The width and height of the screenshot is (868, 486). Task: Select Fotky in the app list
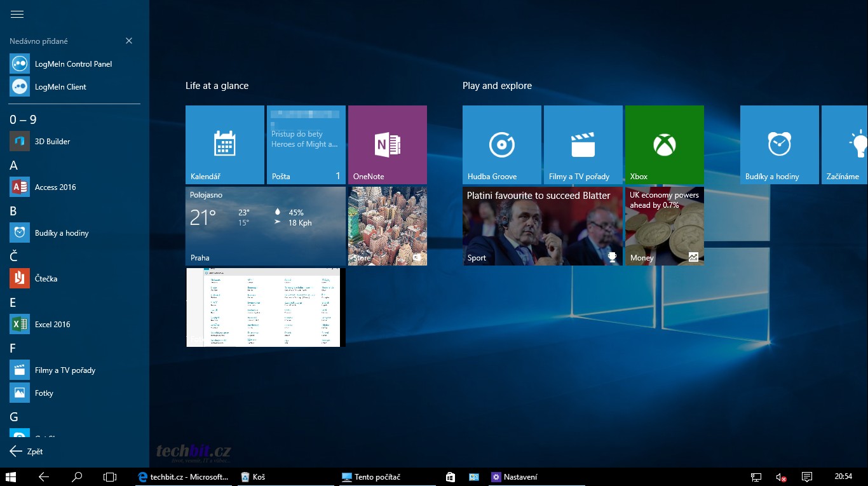click(x=44, y=393)
